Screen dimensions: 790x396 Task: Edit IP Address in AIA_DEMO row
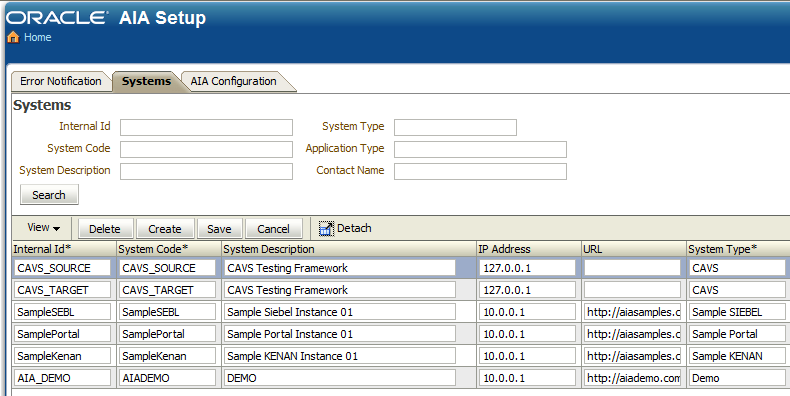[x=528, y=378]
